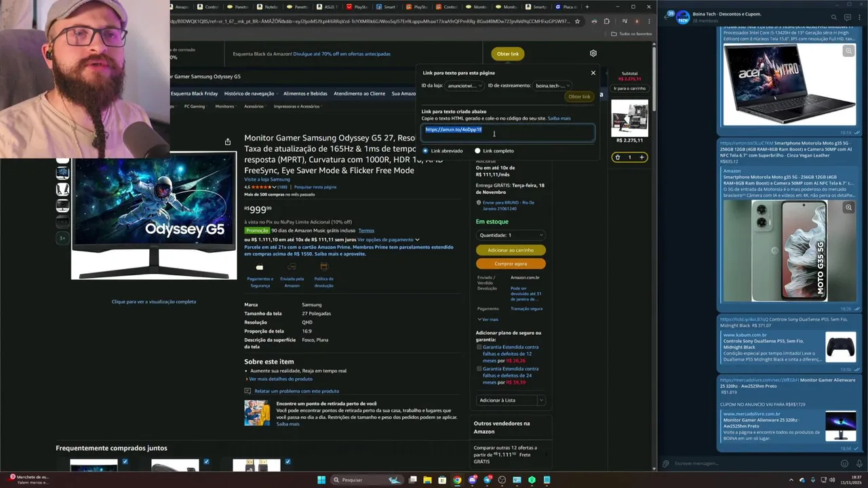Zoom the Acer Nitro laptop image in Telegram

pyautogui.click(x=848, y=52)
